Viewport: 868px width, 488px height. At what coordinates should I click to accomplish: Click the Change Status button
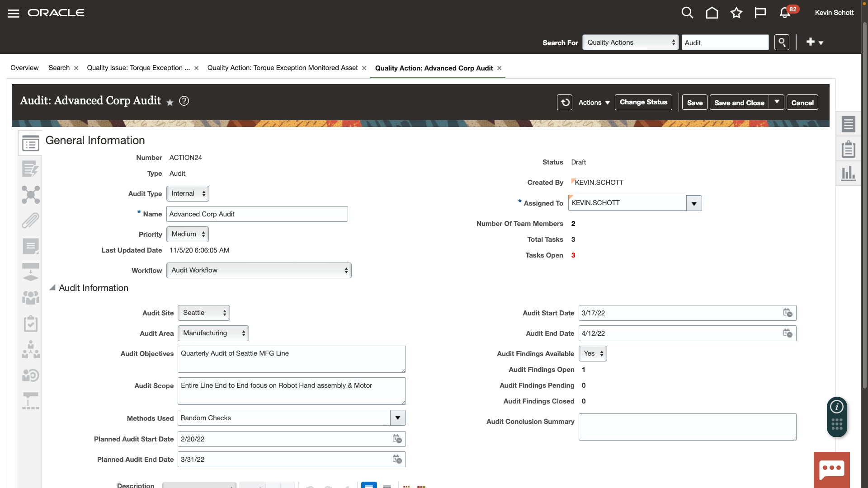(643, 102)
